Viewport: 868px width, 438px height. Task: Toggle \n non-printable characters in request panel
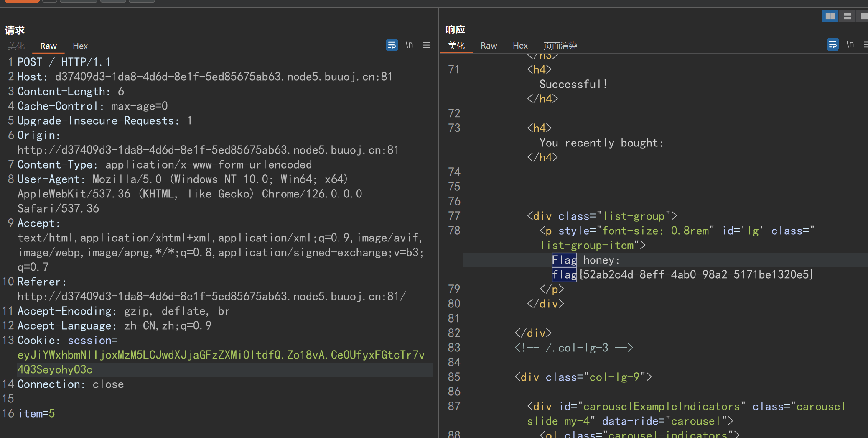click(409, 45)
